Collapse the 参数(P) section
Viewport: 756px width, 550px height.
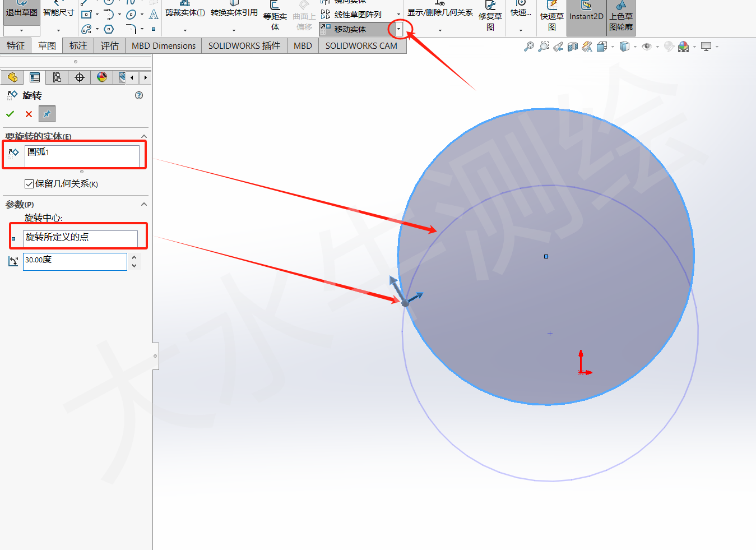[x=144, y=204]
